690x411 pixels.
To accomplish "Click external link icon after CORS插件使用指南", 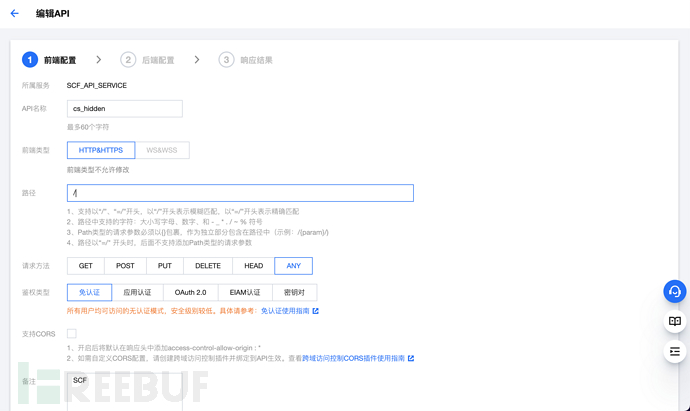I will pos(411,358).
